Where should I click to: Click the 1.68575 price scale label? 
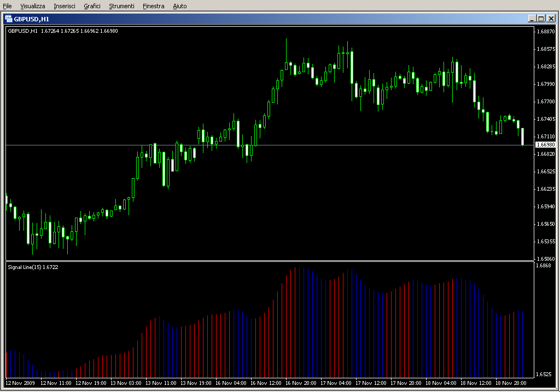pyautogui.click(x=546, y=49)
